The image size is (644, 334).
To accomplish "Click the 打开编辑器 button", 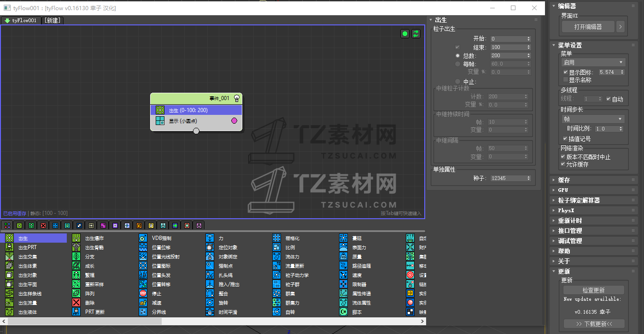I will [x=588, y=27].
